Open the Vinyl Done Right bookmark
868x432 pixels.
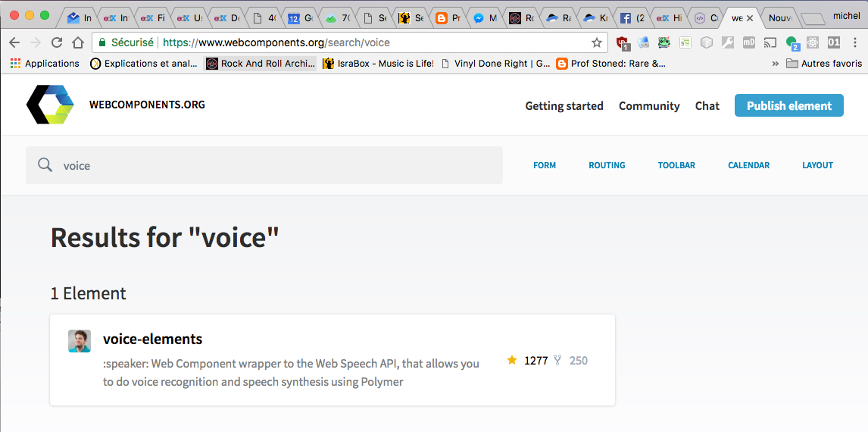click(x=496, y=64)
